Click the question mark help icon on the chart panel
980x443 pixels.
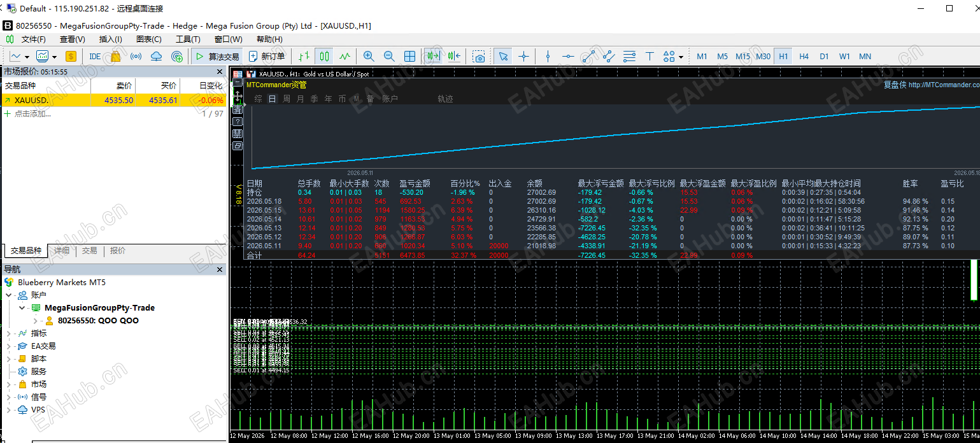[238, 121]
